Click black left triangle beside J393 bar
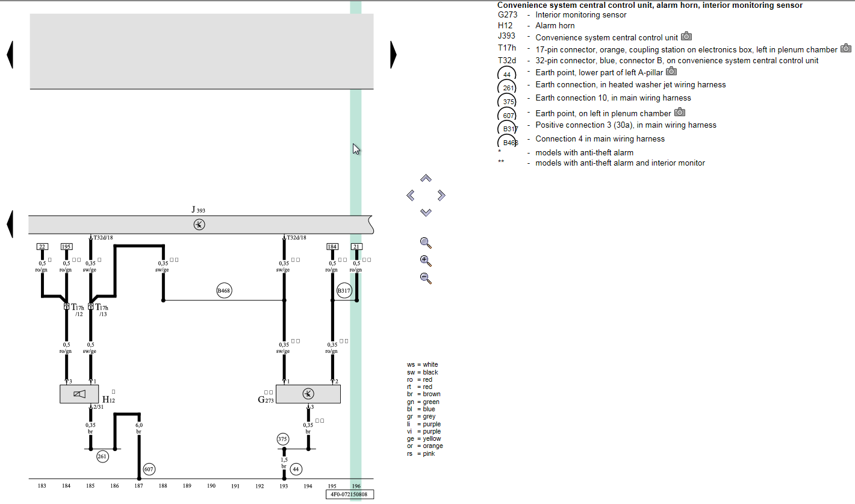855x504 pixels. click(10, 224)
